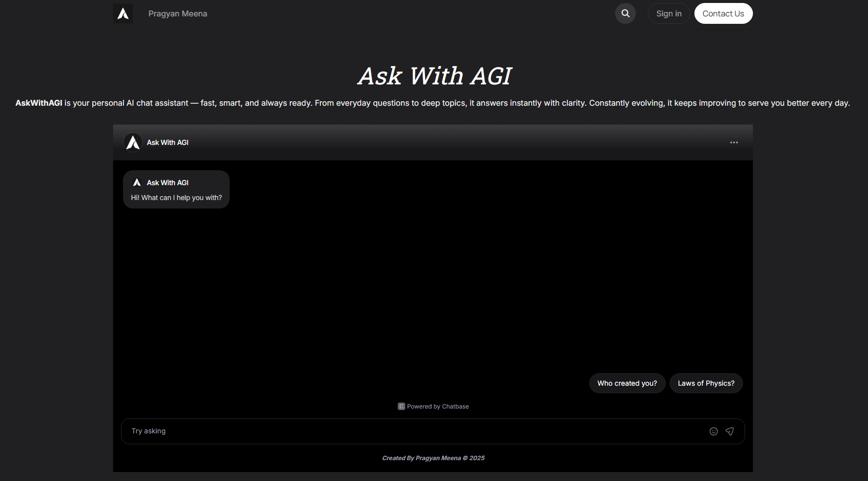Click the small bot avatar in the greeting message
Viewport: 868px width, 481px height.
[137, 183]
